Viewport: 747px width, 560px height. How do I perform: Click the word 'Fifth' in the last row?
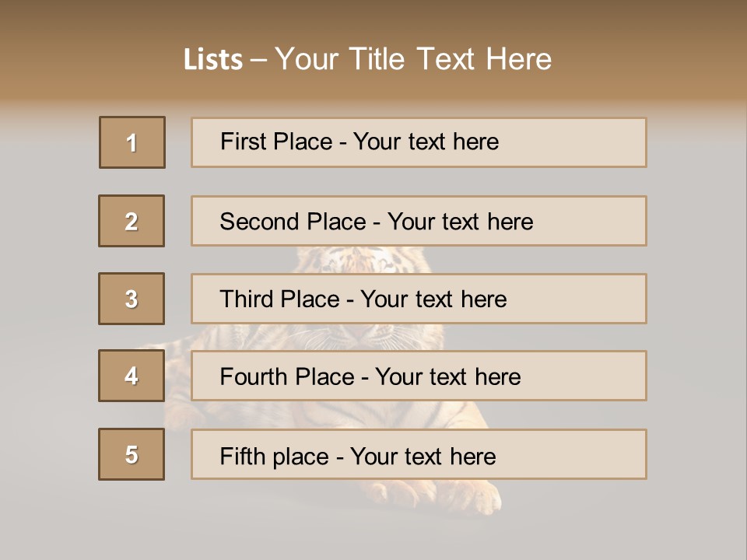(x=243, y=456)
